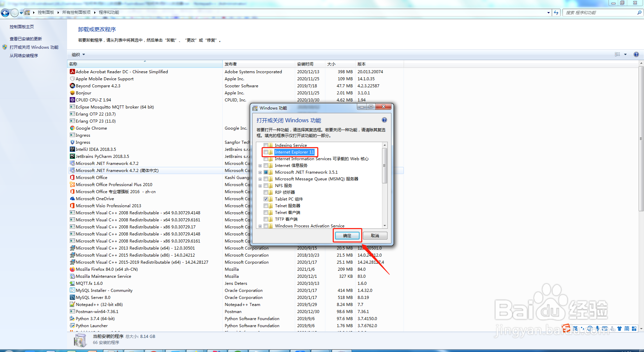Sort the list by 大小 column header
This screenshot has width=644, height=352.
click(340, 64)
